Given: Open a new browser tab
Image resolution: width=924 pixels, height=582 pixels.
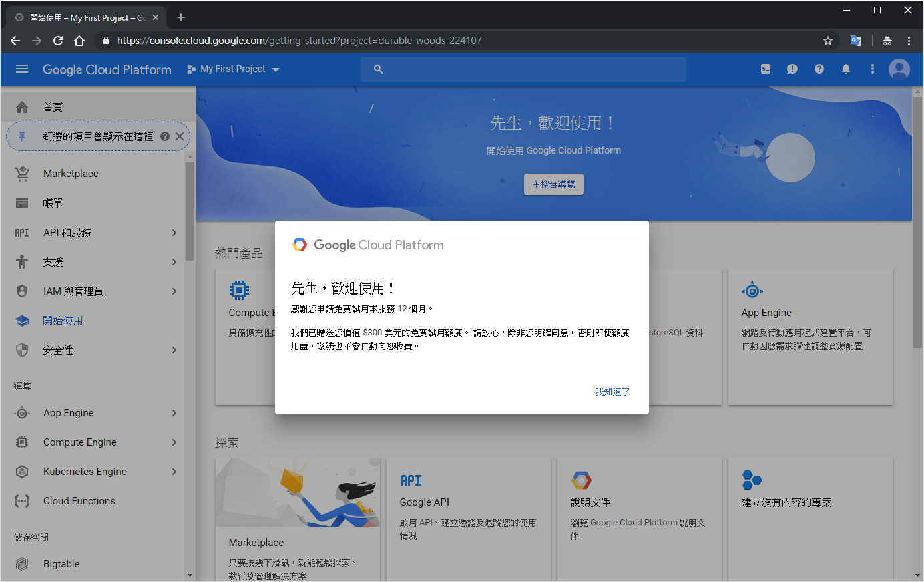Looking at the screenshot, I should pyautogui.click(x=181, y=17).
